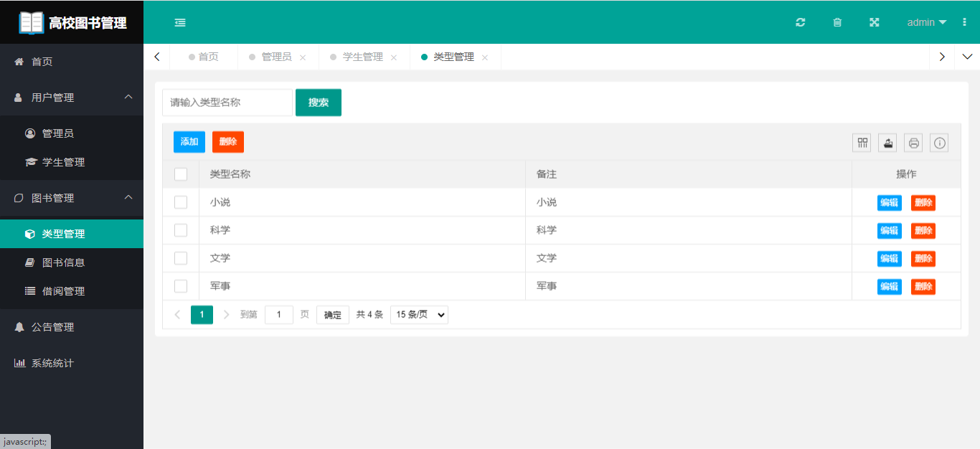
Task: Click 编辑 for the 文学 row
Action: tap(890, 259)
